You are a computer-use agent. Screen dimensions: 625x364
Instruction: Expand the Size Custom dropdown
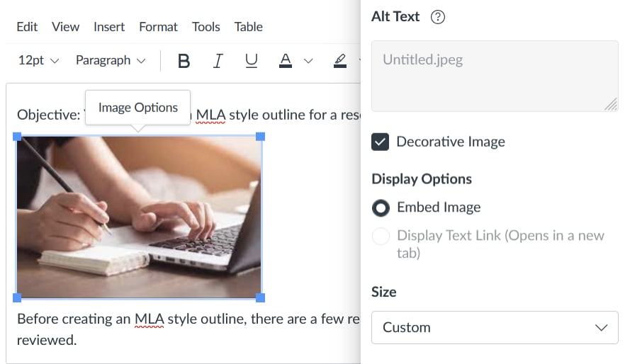click(x=495, y=327)
